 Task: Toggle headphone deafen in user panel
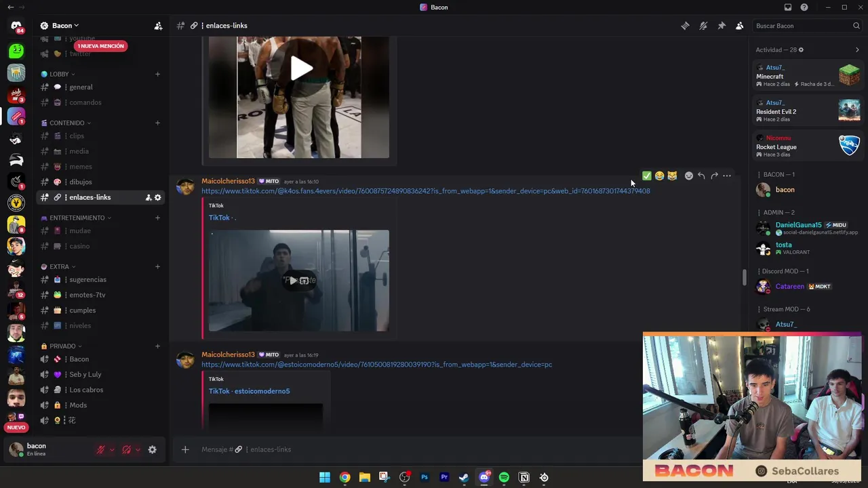(x=127, y=449)
